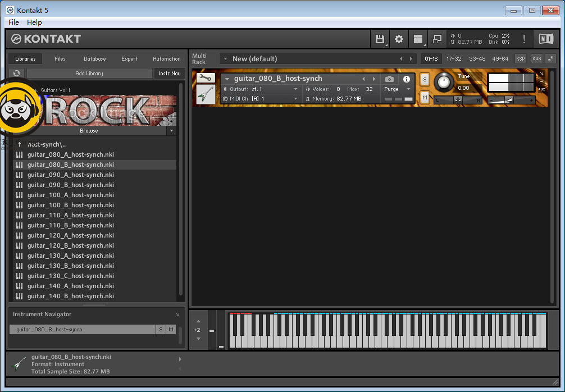This screenshot has height=392, width=565.
Task: Click the library Browse button
Action: [89, 130]
